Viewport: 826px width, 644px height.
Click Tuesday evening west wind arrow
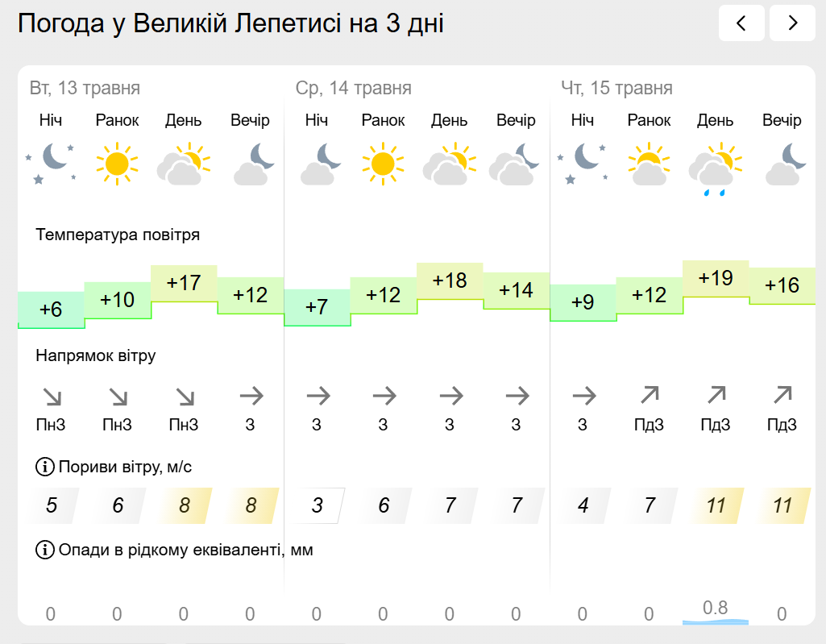pos(251,396)
